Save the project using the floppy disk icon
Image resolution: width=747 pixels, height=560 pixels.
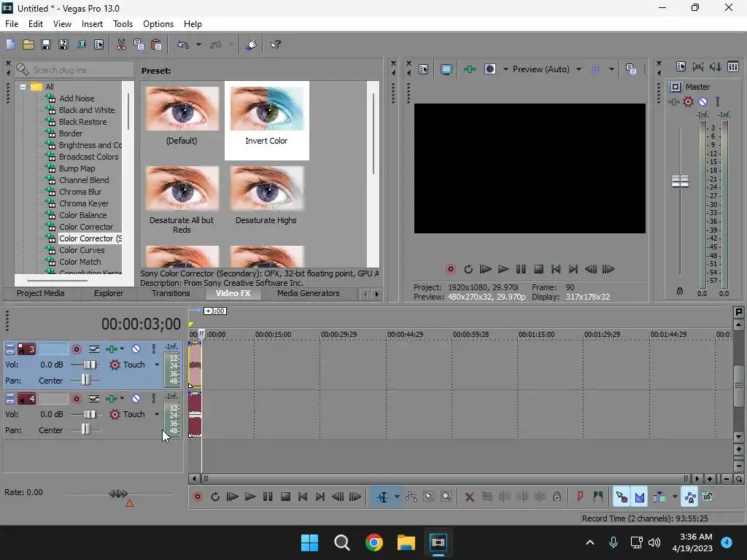tap(46, 44)
